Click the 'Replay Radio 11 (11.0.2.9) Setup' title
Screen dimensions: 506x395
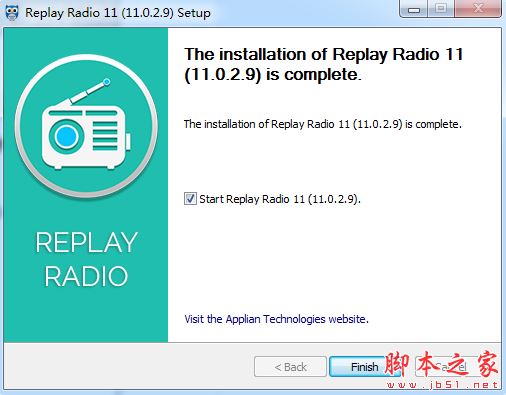coord(118,13)
